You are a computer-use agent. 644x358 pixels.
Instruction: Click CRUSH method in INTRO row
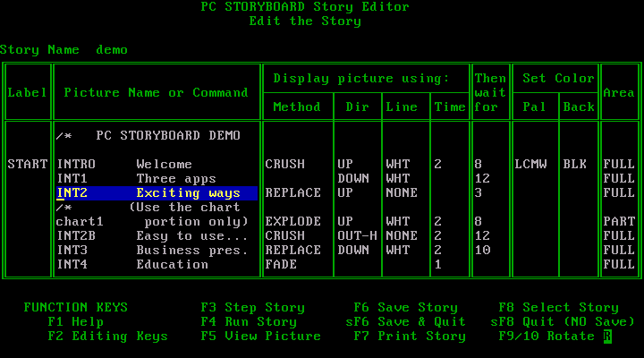coord(285,165)
